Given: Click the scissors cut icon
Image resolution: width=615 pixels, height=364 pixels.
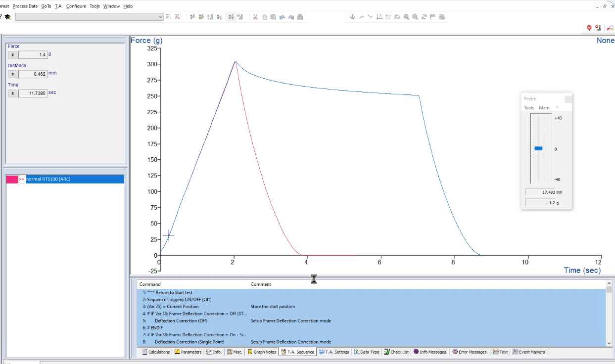Looking at the screenshot, I should (x=255, y=16).
